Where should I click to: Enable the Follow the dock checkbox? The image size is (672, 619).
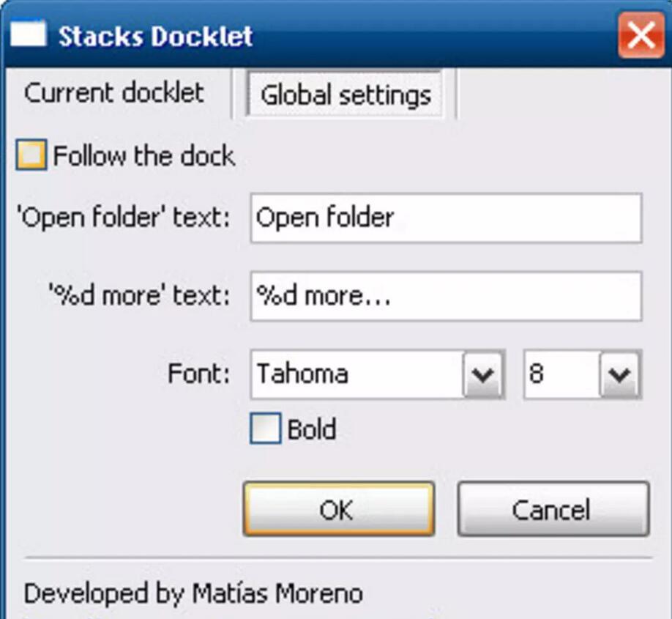(x=31, y=156)
